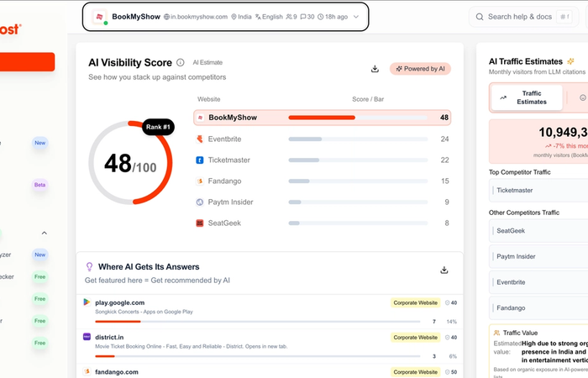Open the play.google.com source link

coord(119,302)
